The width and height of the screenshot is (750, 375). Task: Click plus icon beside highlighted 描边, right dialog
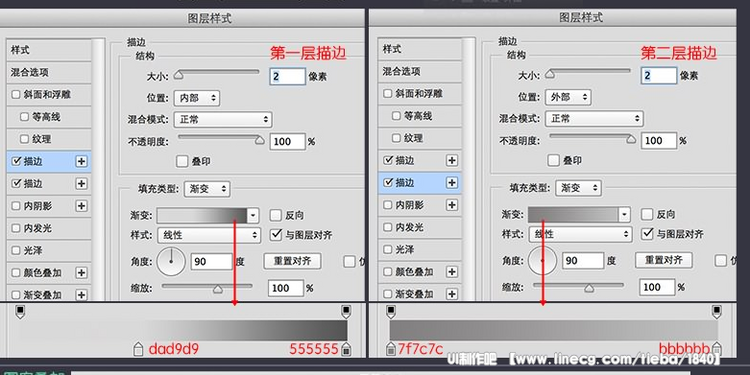452,183
